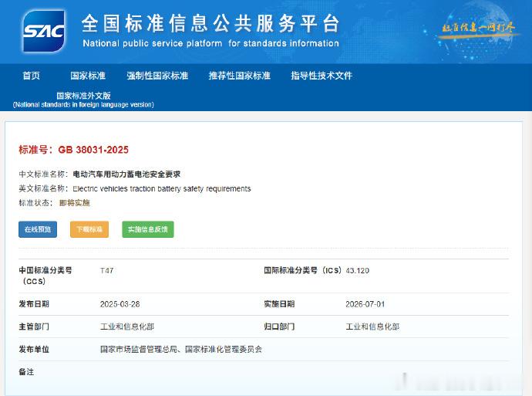Select Chinese title 电动汽车用动力蓄电池安全要求
This screenshot has width=532, height=396.
tap(126, 174)
